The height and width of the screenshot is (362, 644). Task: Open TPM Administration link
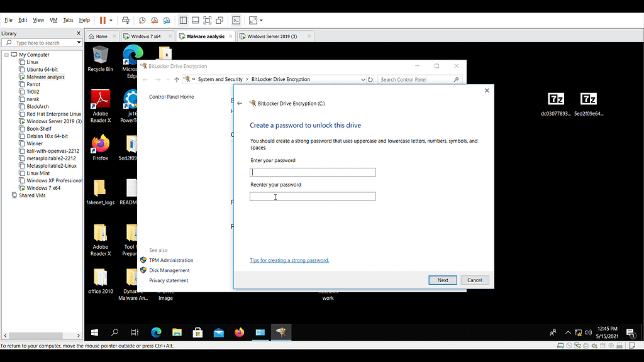(171, 260)
